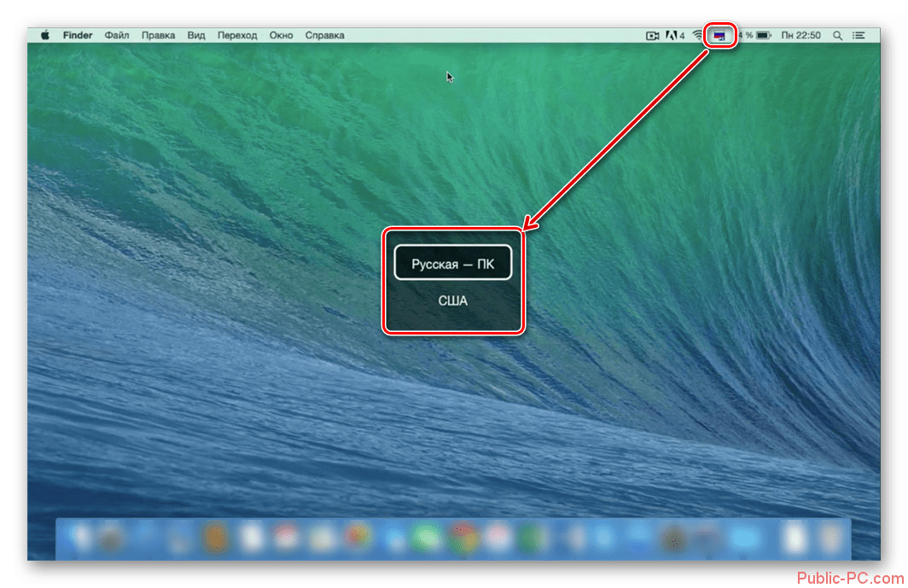Open the Trash at the dock's right end
908x588 pixels.
click(827, 539)
